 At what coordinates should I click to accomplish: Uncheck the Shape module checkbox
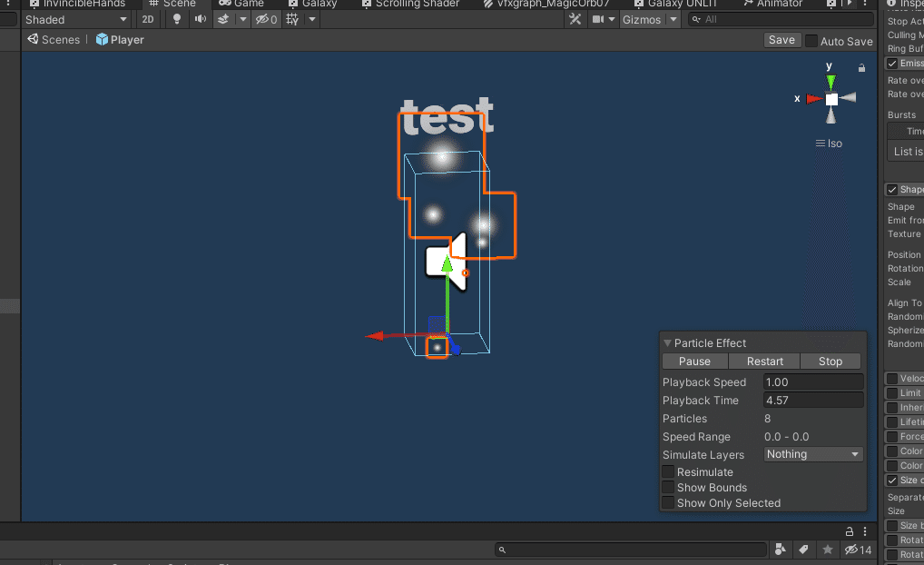click(892, 189)
